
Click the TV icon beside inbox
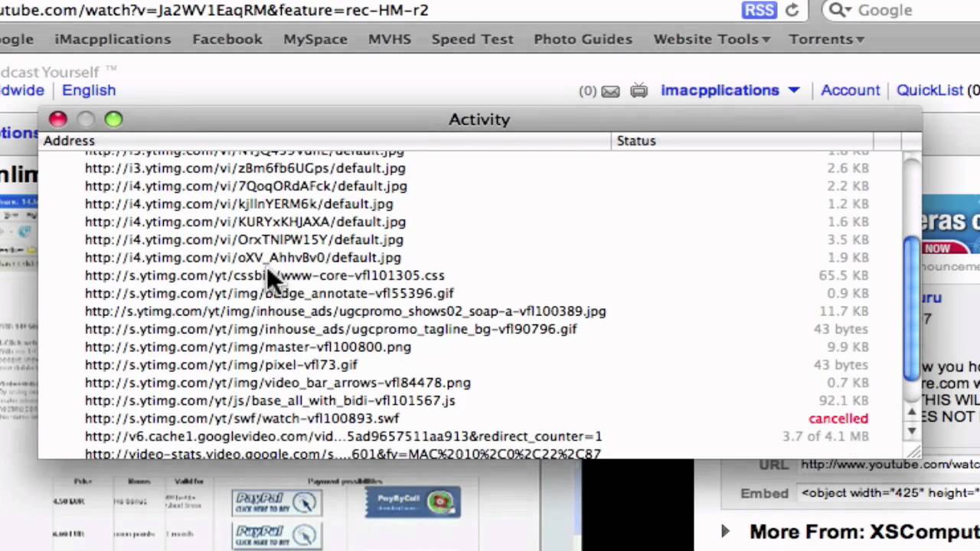click(x=639, y=91)
